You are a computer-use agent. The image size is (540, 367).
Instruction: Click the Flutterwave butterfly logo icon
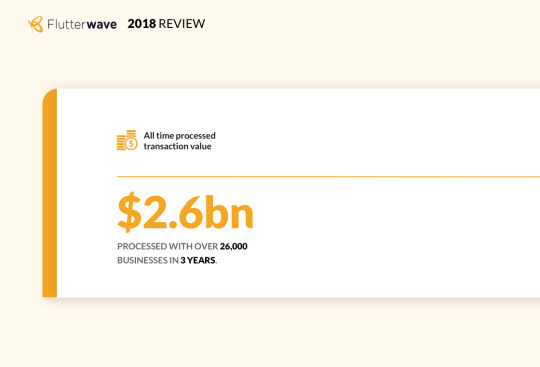click(35, 24)
